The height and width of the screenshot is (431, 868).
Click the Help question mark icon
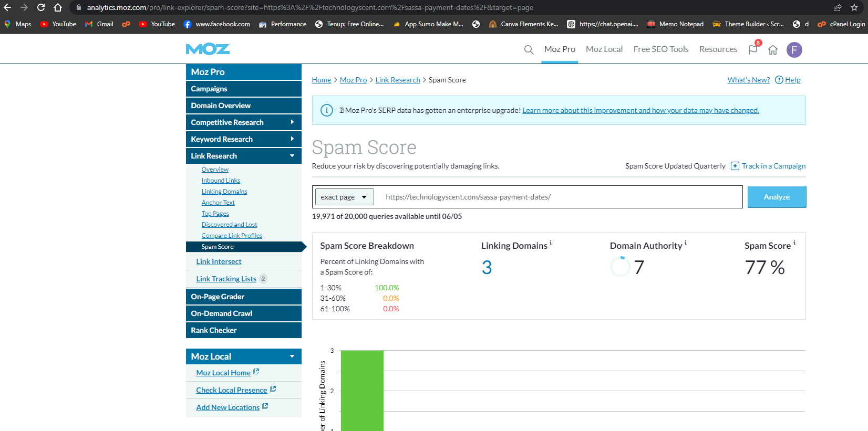pyautogui.click(x=779, y=80)
